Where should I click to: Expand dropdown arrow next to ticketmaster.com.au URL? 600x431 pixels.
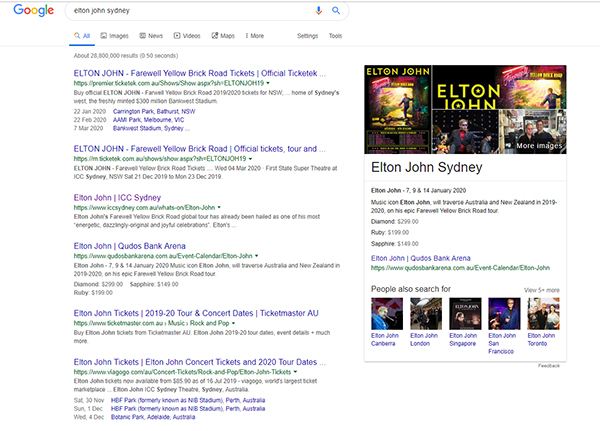click(233, 323)
